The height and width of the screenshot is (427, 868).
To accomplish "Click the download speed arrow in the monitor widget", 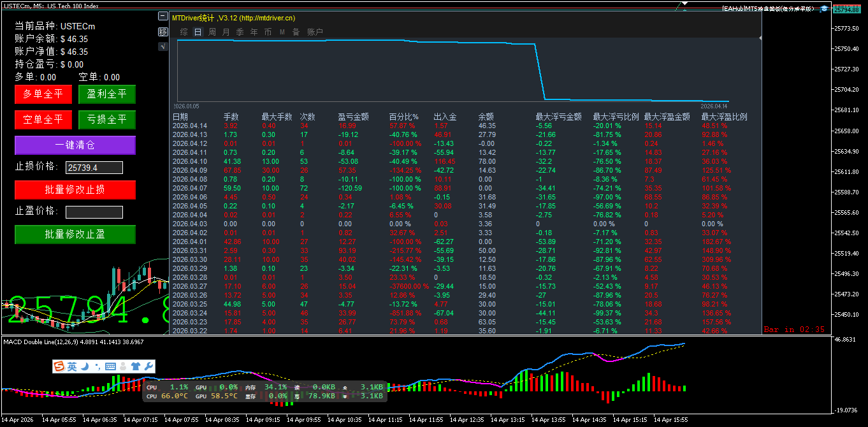I will (345, 396).
